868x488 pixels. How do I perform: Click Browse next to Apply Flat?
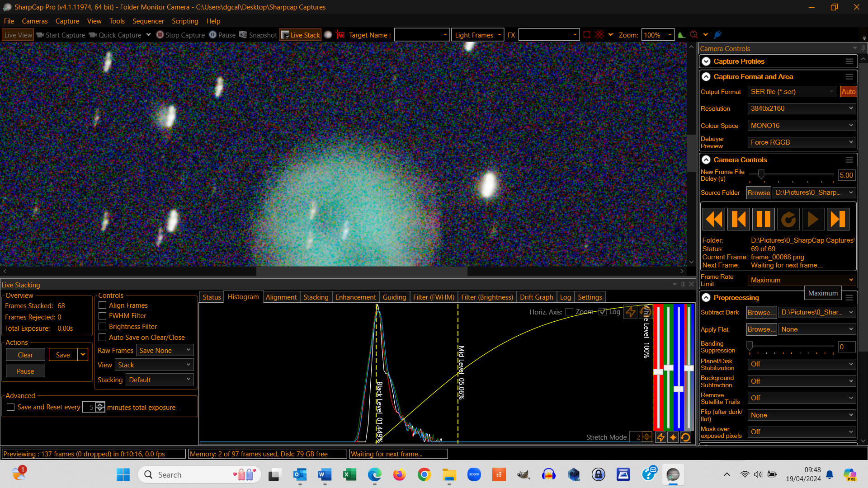pos(761,329)
